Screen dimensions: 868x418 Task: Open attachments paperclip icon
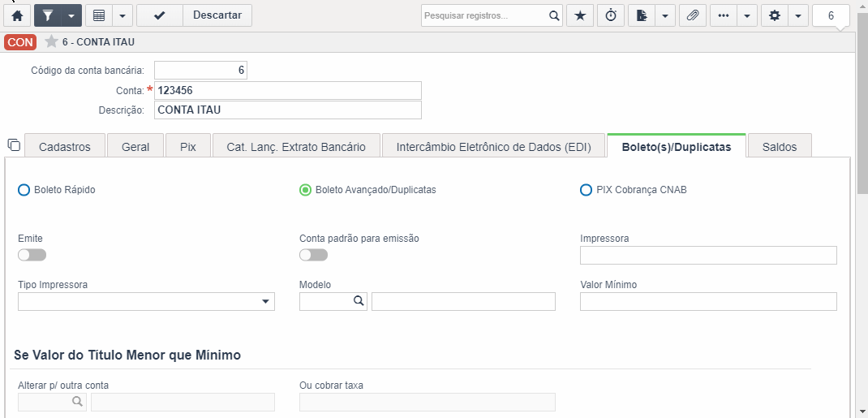click(x=693, y=15)
